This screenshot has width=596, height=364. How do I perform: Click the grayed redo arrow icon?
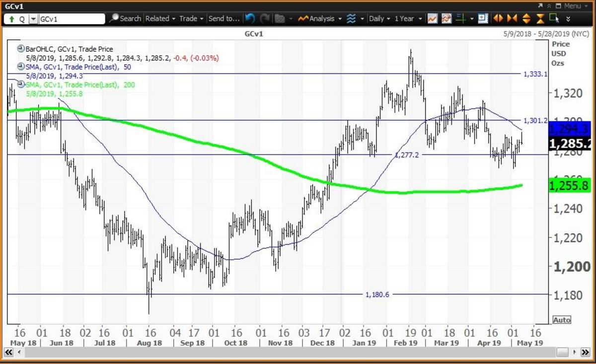tap(264, 18)
